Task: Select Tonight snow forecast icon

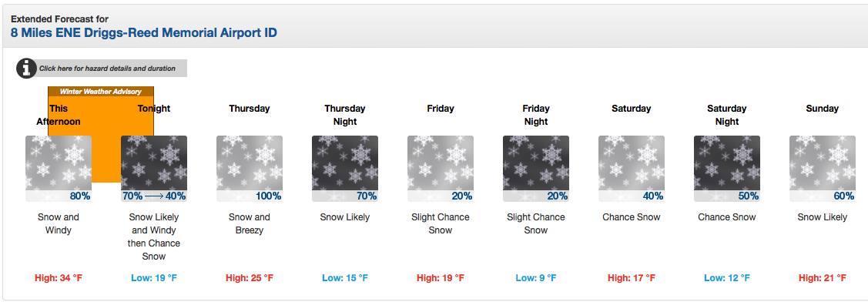Action: (x=154, y=169)
